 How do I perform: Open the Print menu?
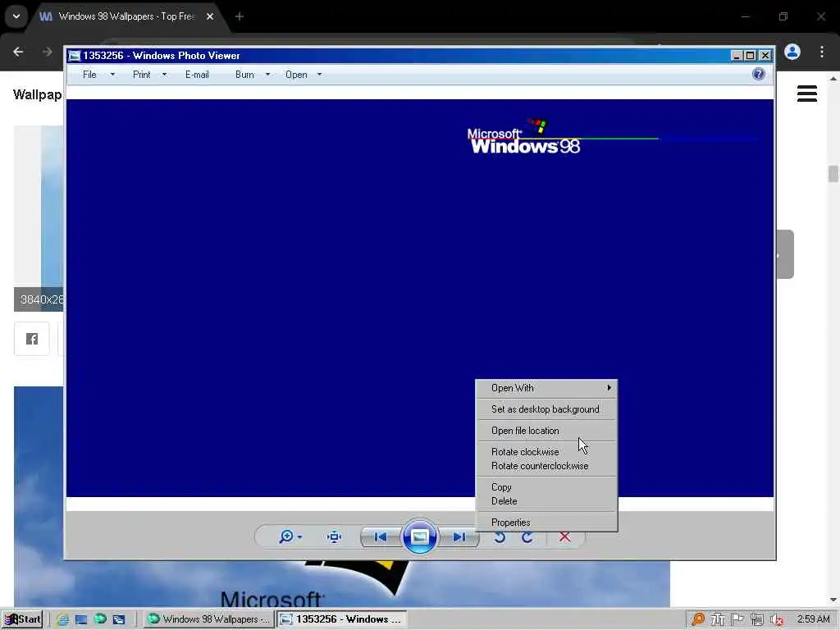coord(141,75)
